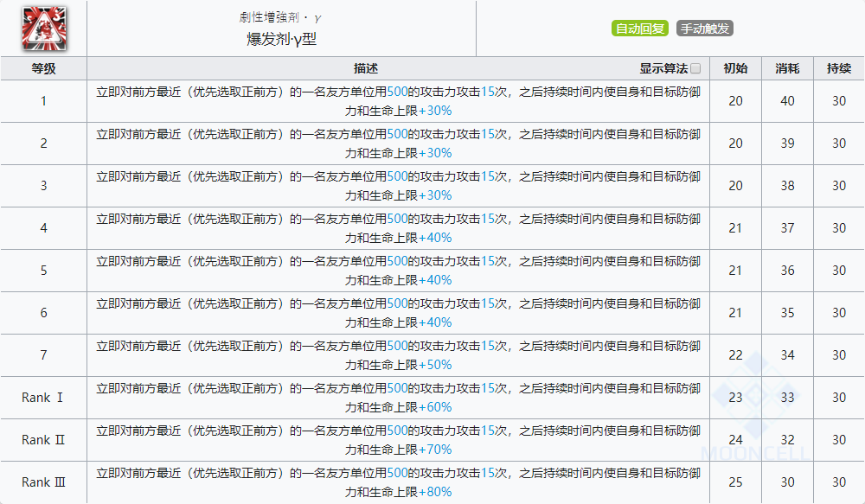Enable the 显示算法 checkbox

(695, 68)
